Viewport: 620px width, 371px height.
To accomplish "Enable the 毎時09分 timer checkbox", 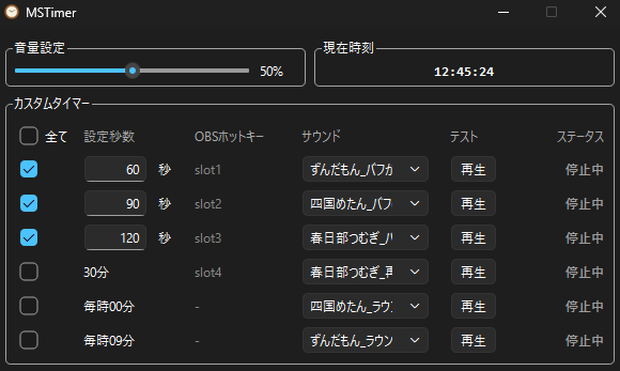I will (x=28, y=340).
